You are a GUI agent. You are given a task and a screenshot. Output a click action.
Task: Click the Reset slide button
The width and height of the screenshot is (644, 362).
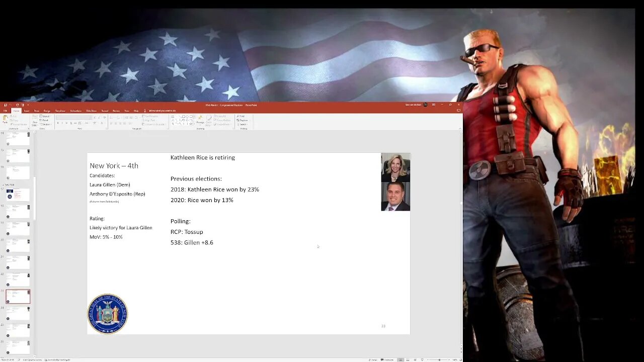tap(44, 120)
